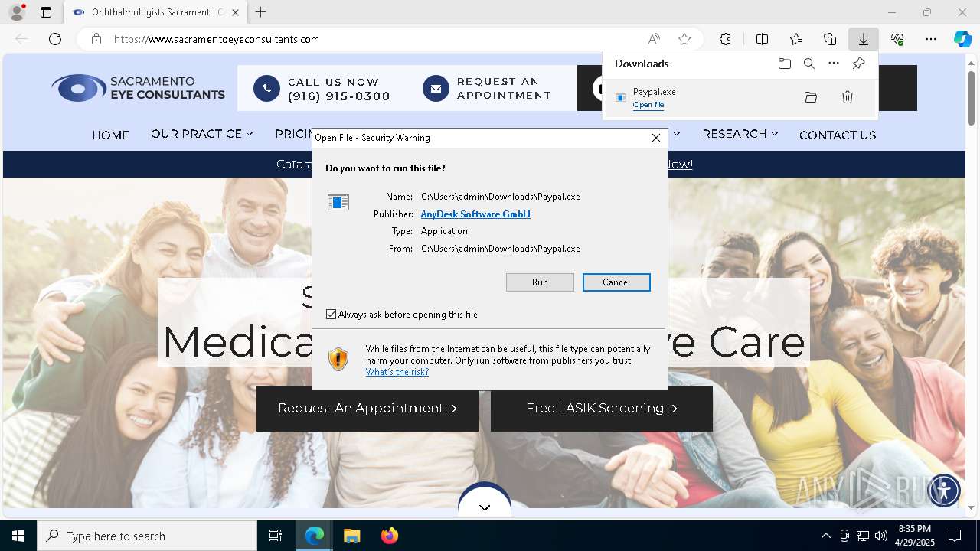The width and height of the screenshot is (980, 551).
Task: Click the (916) 915-0300 phone number
Action: coord(338,96)
